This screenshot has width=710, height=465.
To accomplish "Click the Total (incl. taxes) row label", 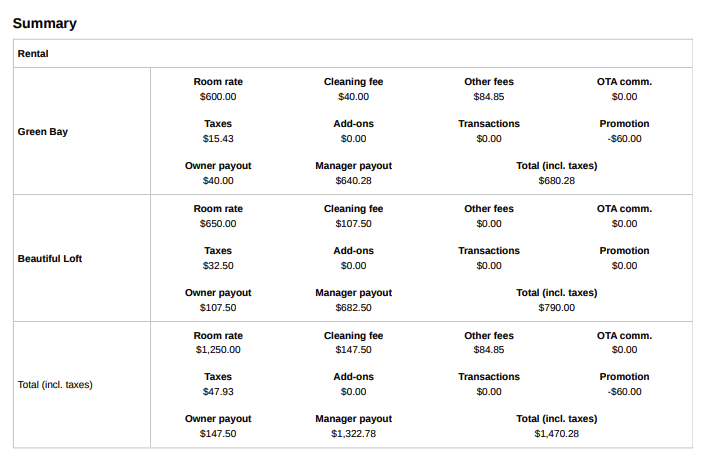I will [55, 384].
